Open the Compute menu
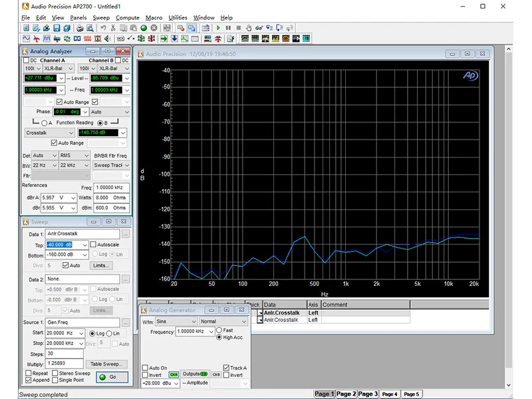The image size is (532, 399). [x=127, y=17]
